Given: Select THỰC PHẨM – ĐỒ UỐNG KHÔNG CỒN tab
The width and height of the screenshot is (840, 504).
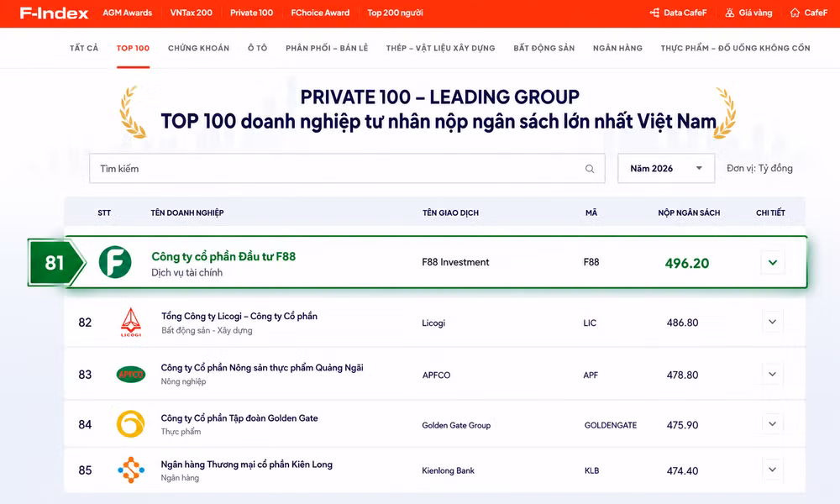Looking at the screenshot, I should [x=735, y=48].
